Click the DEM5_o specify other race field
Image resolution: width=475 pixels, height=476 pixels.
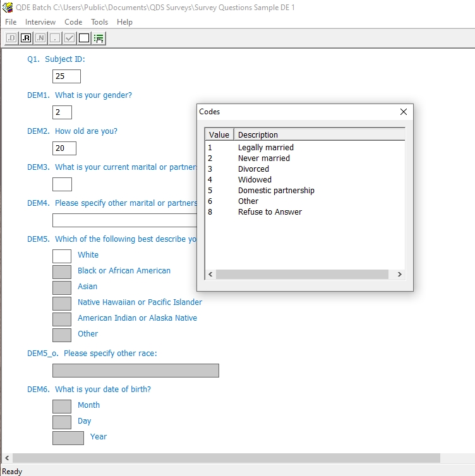click(136, 371)
